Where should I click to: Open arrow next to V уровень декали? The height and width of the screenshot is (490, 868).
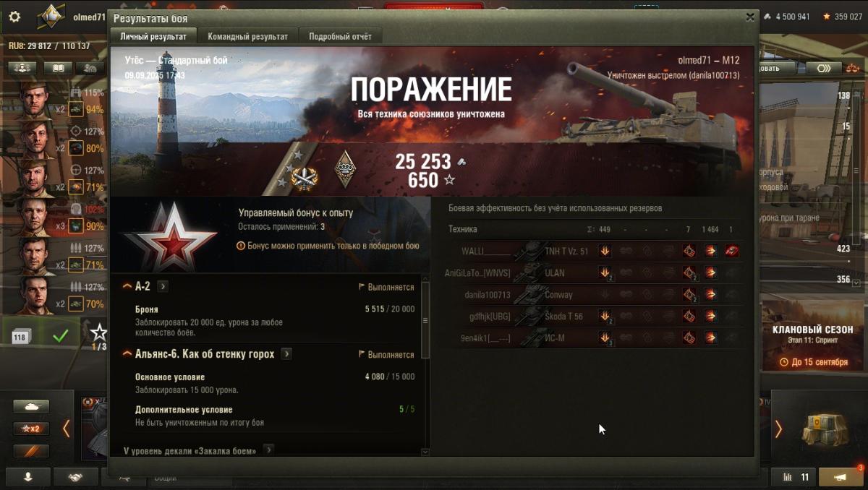(x=268, y=450)
